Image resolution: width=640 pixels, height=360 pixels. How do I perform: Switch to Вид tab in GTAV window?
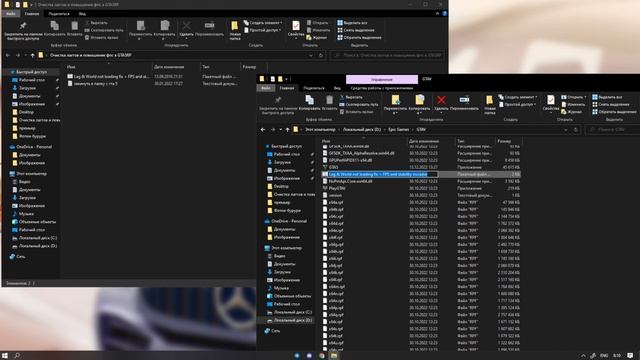(x=337, y=88)
